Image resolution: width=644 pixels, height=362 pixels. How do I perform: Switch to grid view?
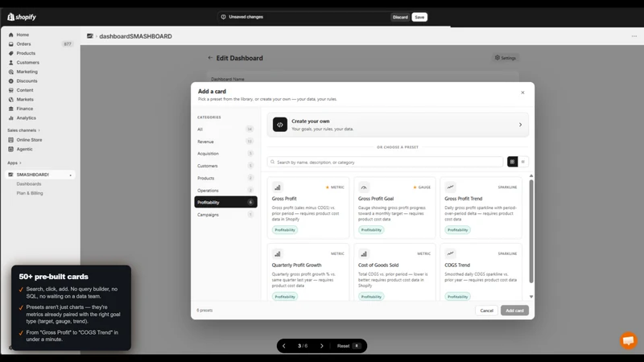click(512, 162)
